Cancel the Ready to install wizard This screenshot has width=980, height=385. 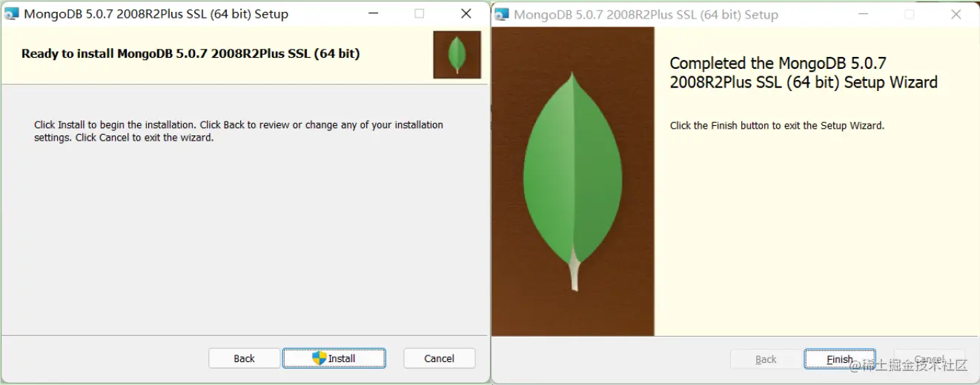point(439,358)
